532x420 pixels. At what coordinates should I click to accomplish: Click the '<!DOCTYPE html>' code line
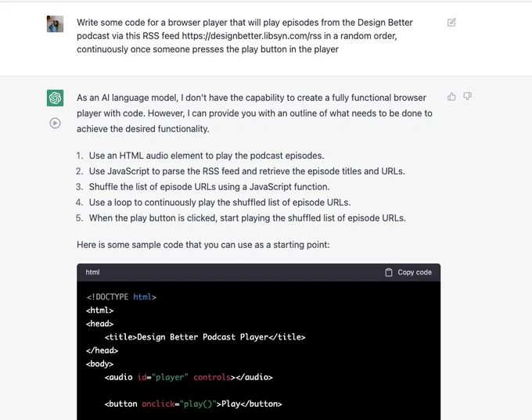(x=121, y=297)
